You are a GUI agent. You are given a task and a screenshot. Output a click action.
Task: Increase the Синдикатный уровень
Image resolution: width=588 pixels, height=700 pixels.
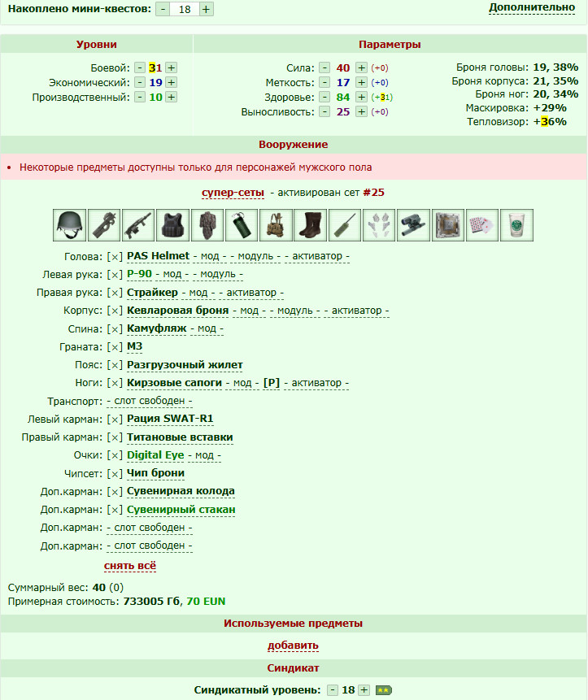pos(364,690)
